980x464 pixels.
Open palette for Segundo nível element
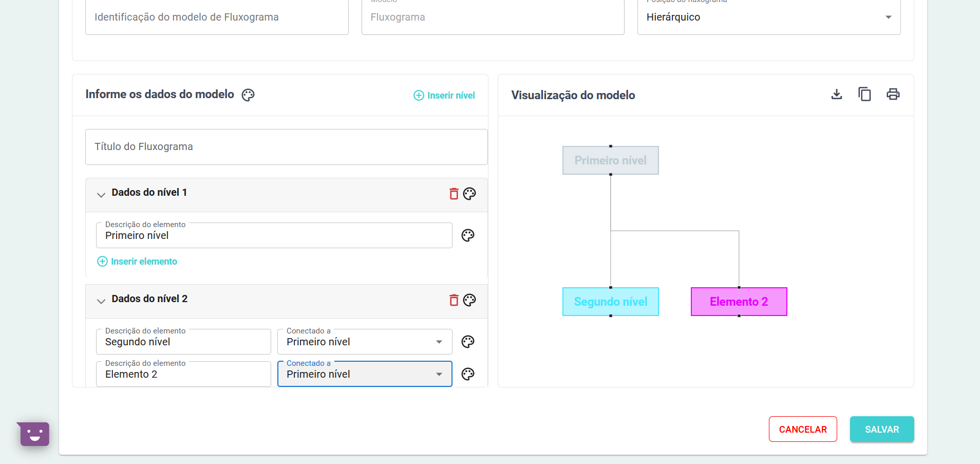click(468, 342)
